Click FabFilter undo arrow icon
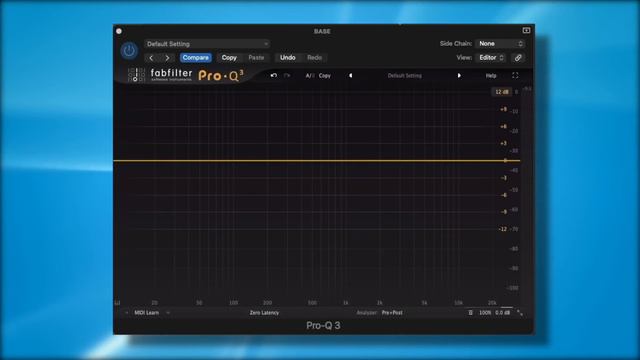 pos(273,76)
